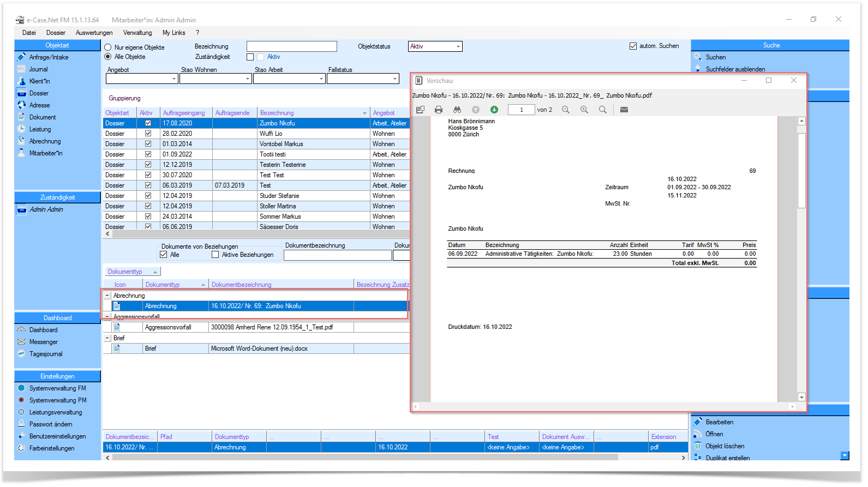Click the Bearbeiten action
Viewport: 868px width, 487px height.
pos(719,422)
